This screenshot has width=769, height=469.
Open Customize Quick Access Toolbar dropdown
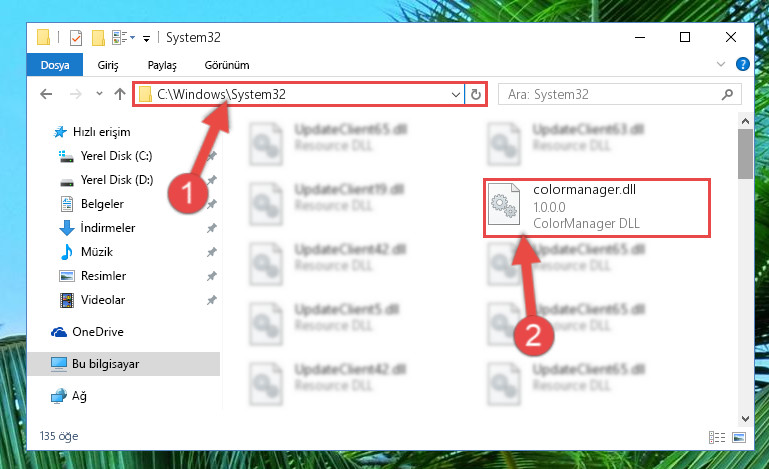click(146, 39)
